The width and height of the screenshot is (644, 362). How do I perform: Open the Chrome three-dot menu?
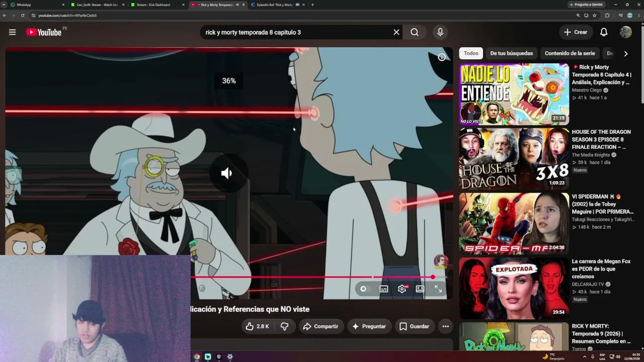click(x=638, y=16)
